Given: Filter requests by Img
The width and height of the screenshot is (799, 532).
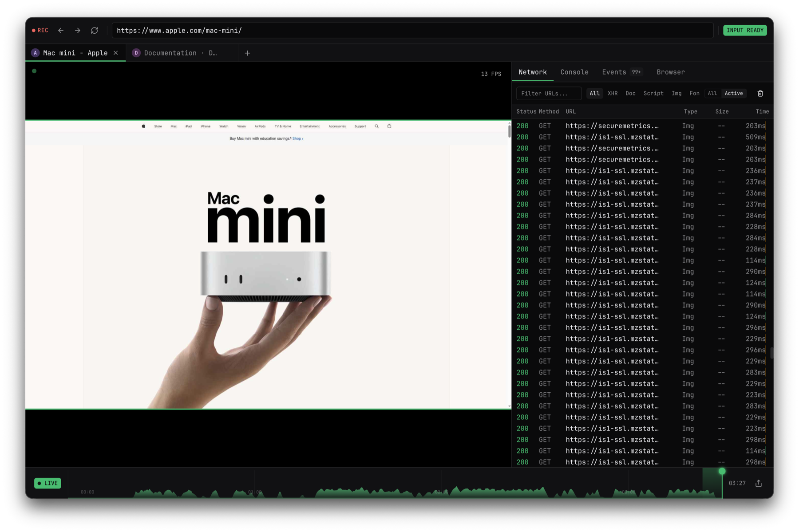Looking at the screenshot, I should pyautogui.click(x=676, y=93).
